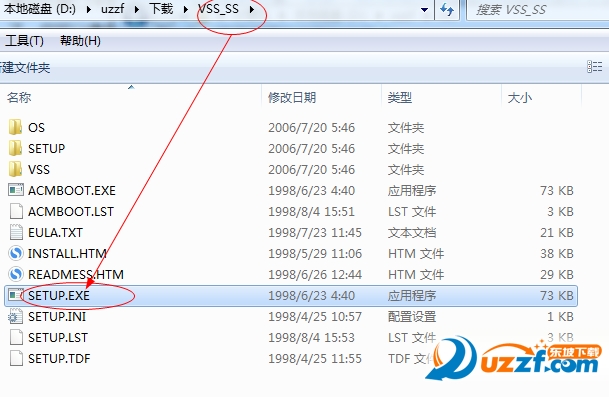This screenshot has width=609, height=397.
Task: Select the file name SETUP.TDF
Action: coord(59,358)
